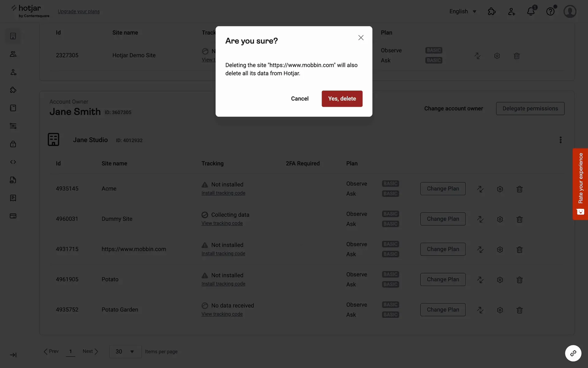588x368 pixels.
Task: Delete the Potato Garden site via trash icon
Action: pos(519,310)
